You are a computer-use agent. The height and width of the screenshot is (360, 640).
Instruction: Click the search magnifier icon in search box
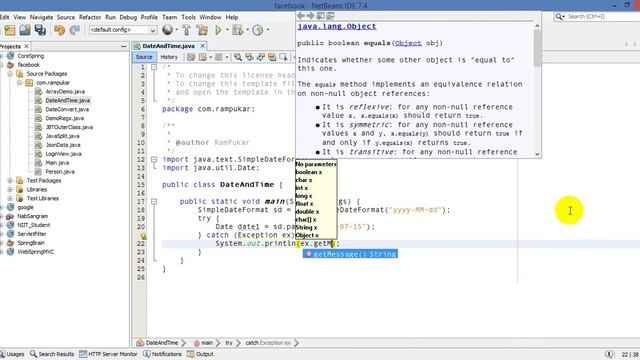pos(559,16)
